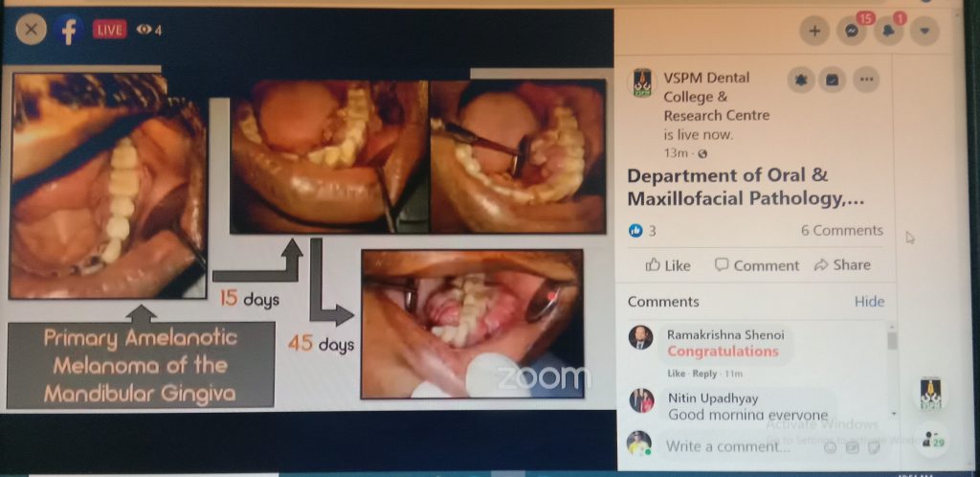Share the live video

click(x=842, y=265)
